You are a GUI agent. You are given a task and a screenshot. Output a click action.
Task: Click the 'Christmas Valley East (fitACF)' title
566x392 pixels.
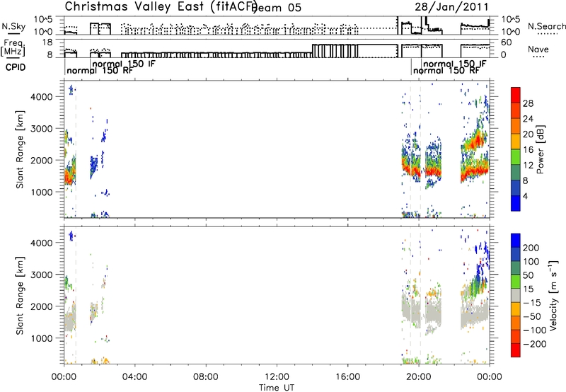161,6
